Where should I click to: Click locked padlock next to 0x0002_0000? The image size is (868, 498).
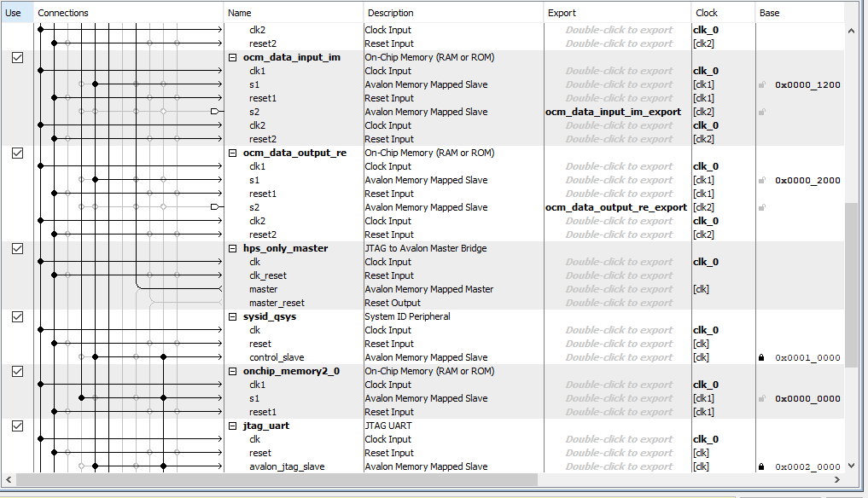pos(761,466)
